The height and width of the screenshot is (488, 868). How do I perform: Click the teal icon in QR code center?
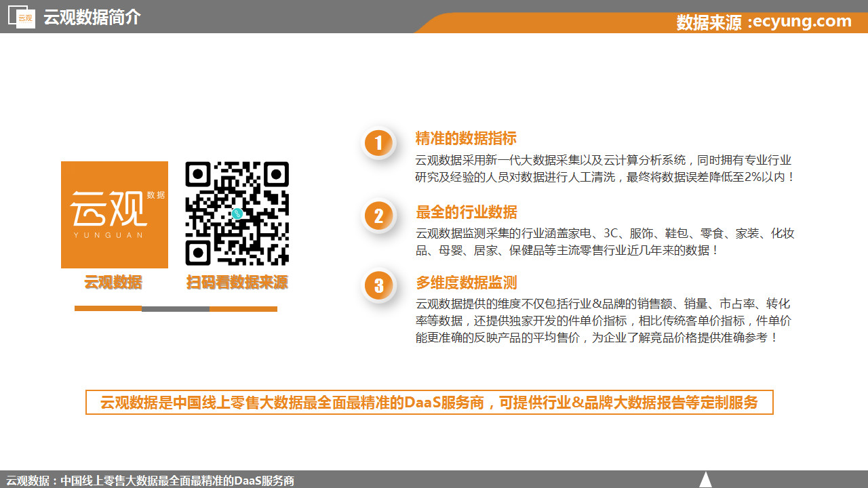(x=237, y=214)
